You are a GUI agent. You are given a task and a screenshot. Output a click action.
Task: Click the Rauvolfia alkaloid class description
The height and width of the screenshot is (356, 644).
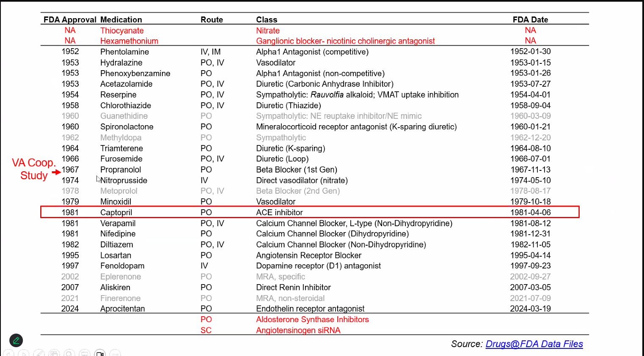tap(357, 95)
